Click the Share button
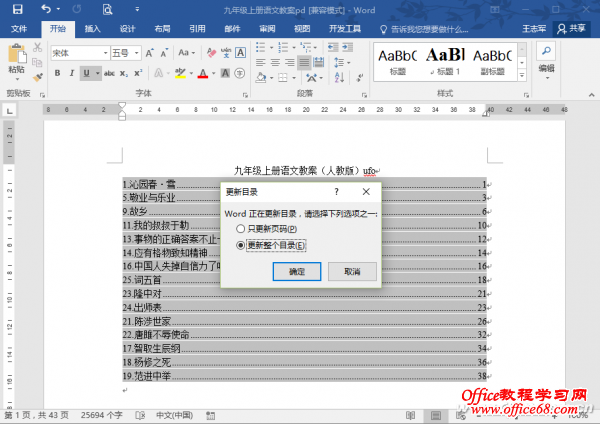Screen dimensions: 600x424 (x=571, y=29)
